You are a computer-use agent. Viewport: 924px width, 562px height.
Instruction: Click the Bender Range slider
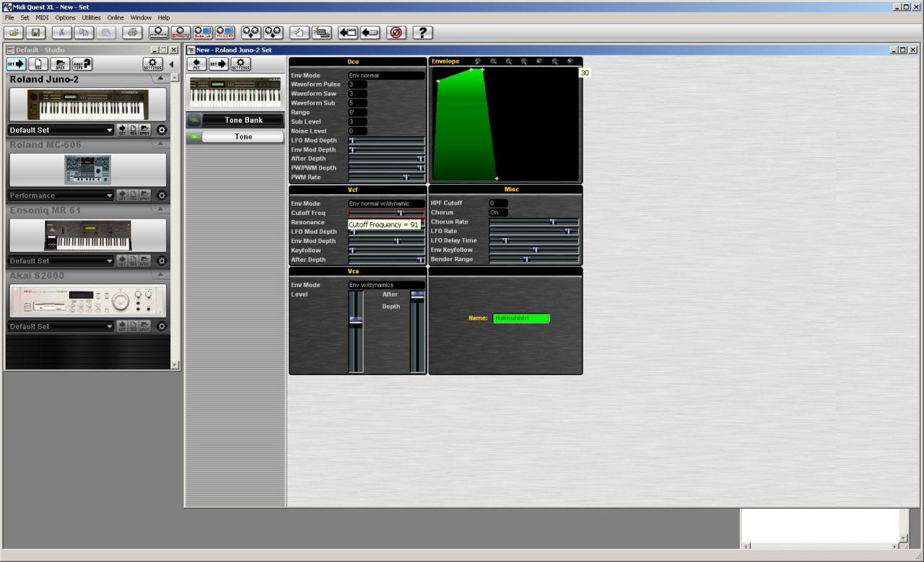[x=534, y=259]
